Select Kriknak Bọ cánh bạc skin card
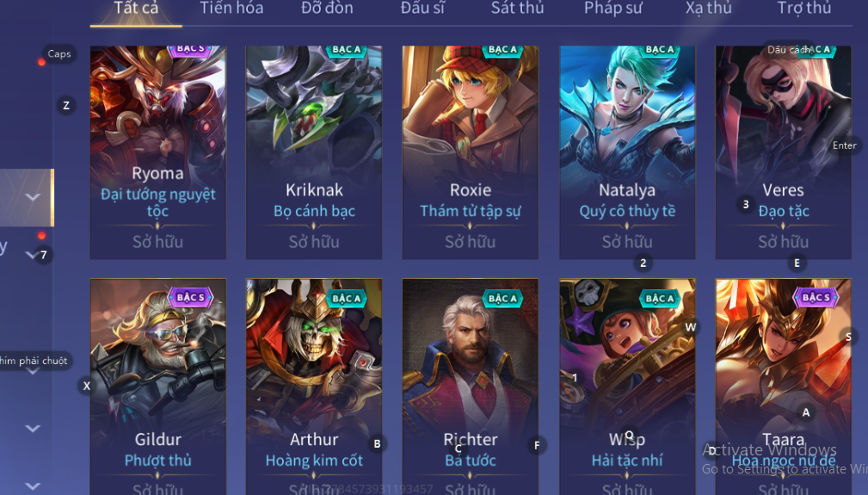The image size is (868, 495). click(314, 152)
